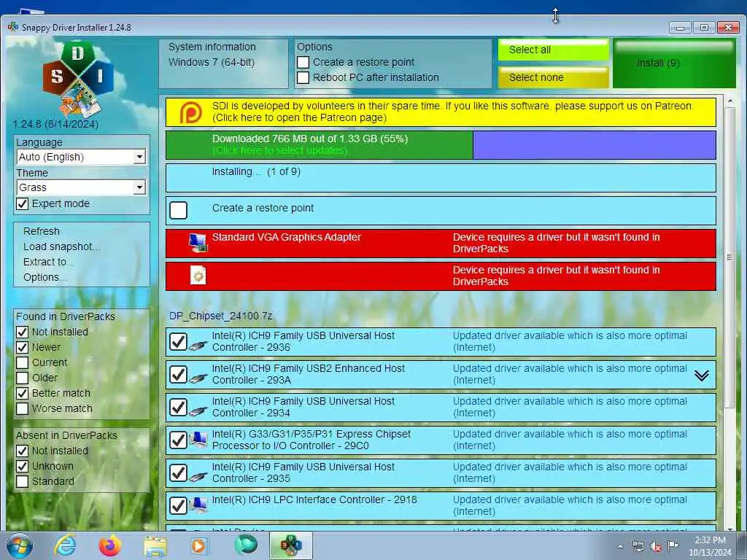Open the Action Center flag icon
The width and height of the screenshot is (747, 560).
[673, 545]
